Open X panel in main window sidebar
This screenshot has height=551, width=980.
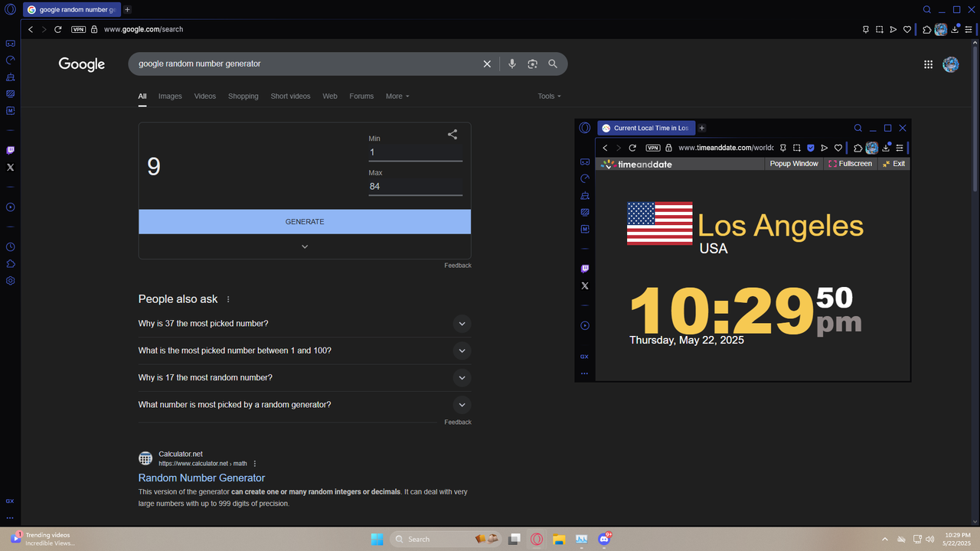tap(11, 167)
